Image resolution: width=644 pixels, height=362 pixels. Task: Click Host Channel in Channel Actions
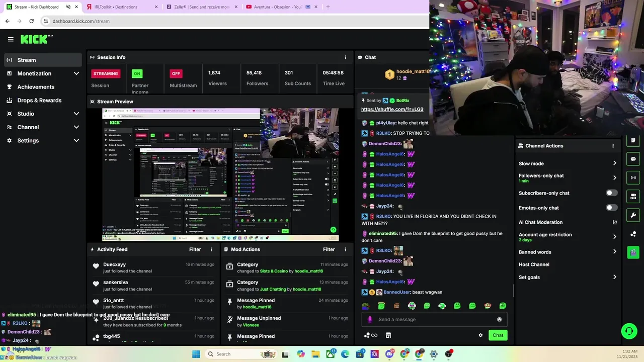click(x=534, y=264)
